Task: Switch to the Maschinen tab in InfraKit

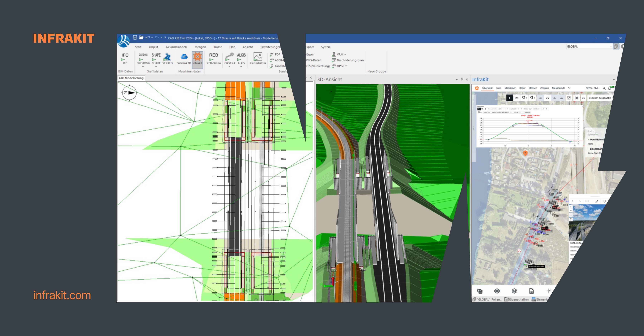Action: coord(511,88)
